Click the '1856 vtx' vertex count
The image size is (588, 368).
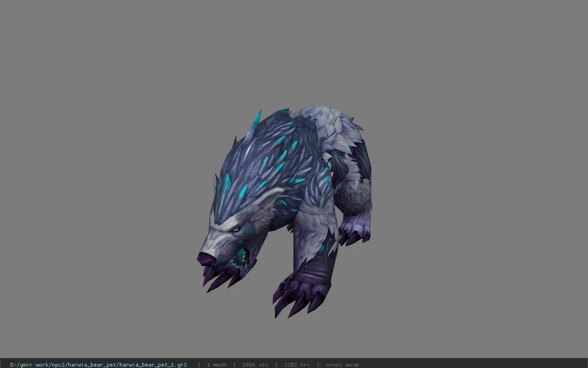click(x=255, y=365)
